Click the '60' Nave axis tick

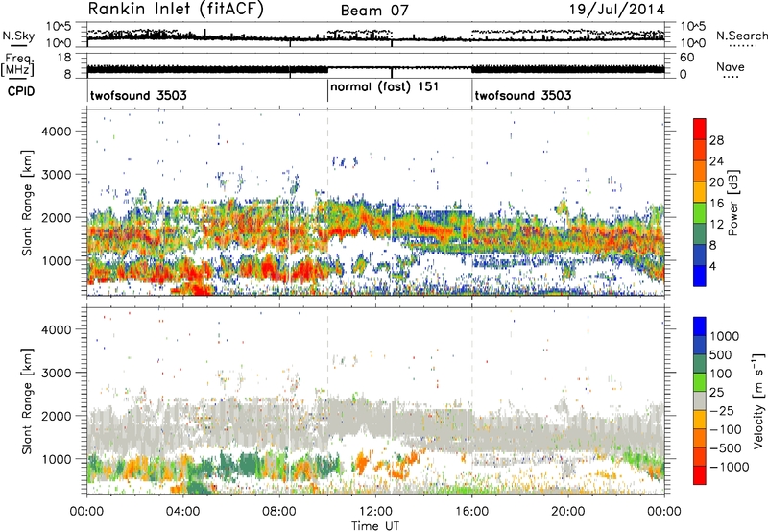pyautogui.click(x=687, y=58)
